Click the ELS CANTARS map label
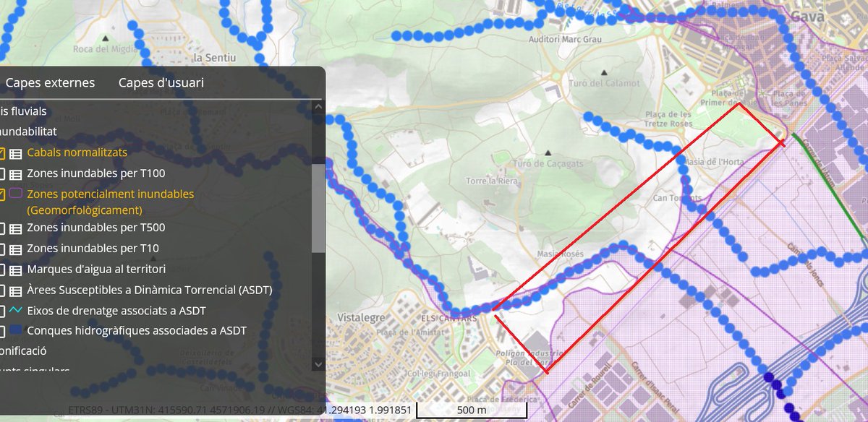Viewport: 868px width, 422px height. (x=451, y=319)
